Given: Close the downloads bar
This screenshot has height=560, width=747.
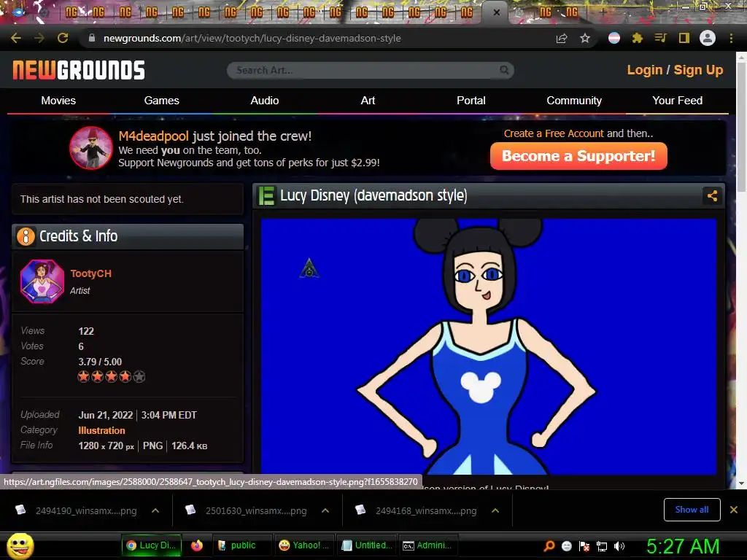Looking at the screenshot, I should click(734, 510).
